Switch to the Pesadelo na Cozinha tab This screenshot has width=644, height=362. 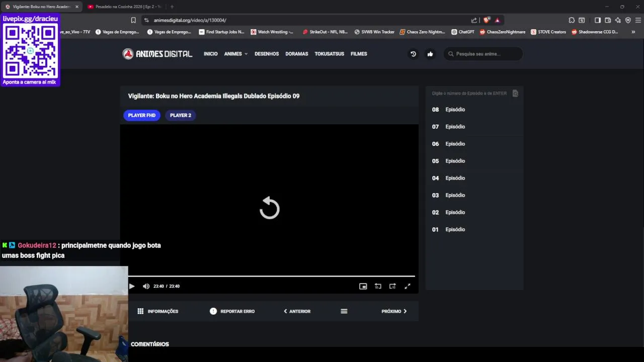point(124,7)
